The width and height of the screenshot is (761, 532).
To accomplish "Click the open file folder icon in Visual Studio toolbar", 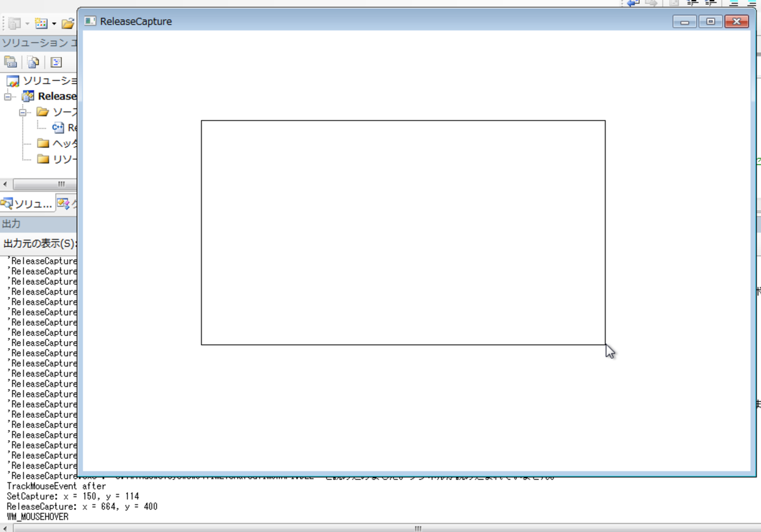I will (x=68, y=23).
